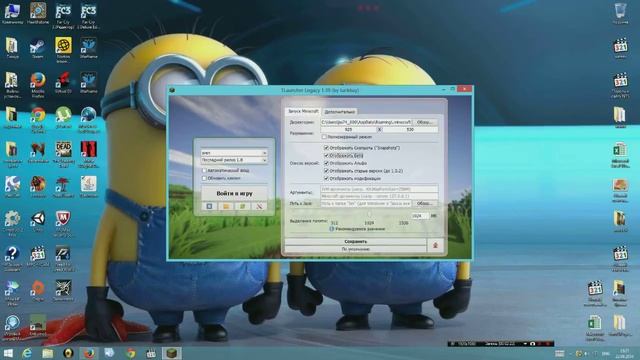
Task: Click Обзор next to the Директория field
Action: 425,122
